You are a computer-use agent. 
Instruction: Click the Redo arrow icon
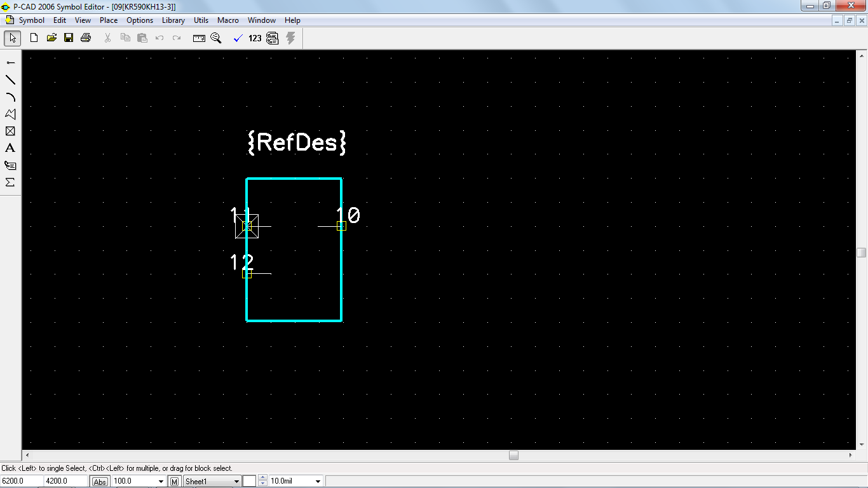[x=177, y=38]
